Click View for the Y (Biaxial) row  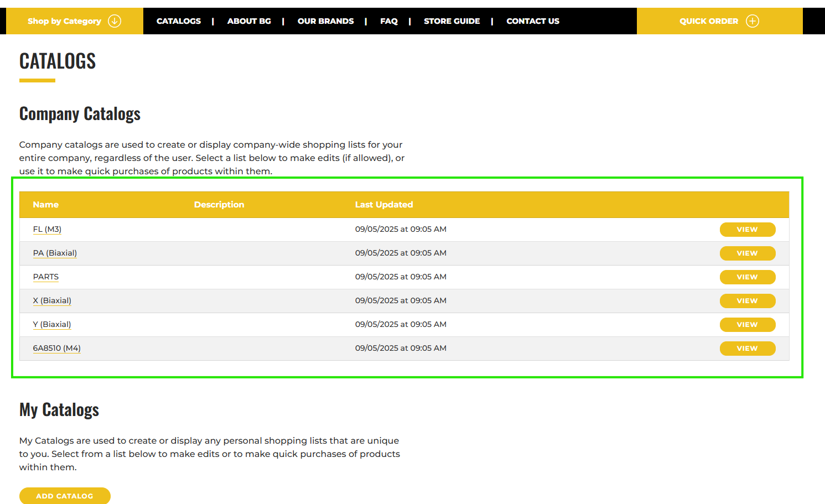748,325
